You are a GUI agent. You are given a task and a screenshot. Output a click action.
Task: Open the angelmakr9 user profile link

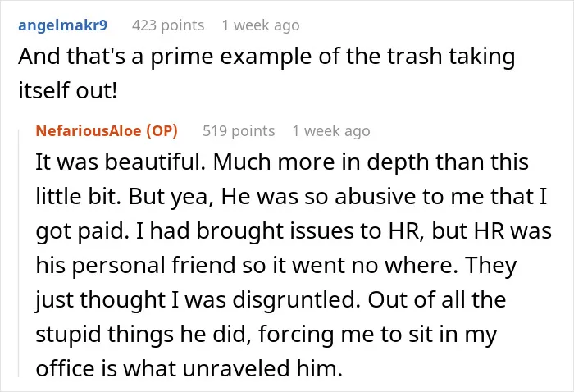click(x=62, y=25)
